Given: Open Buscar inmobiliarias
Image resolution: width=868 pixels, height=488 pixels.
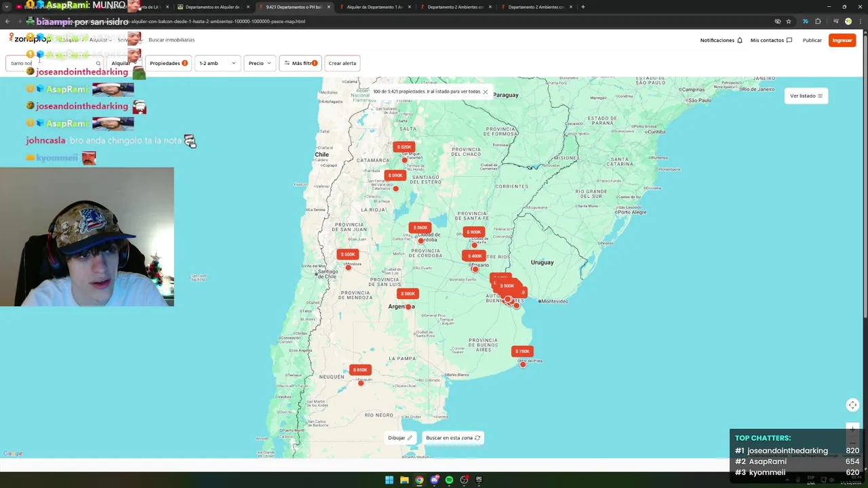Looking at the screenshot, I should pyautogui.click(x=172, y=40).
